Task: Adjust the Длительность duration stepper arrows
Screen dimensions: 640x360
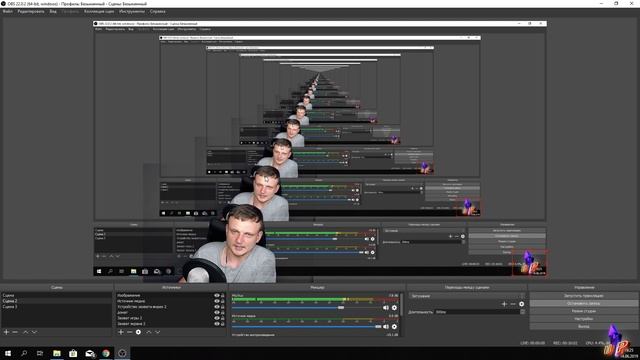Action: (522, 312)
